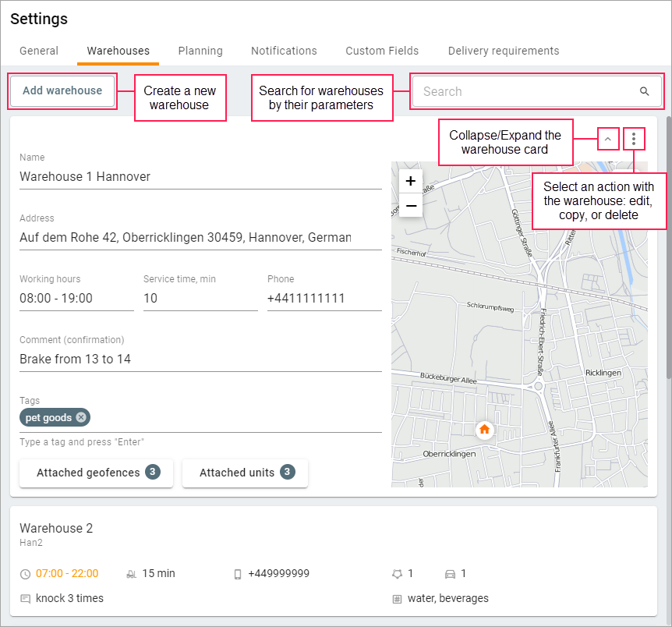Click the clock icon in Warehouse 2
The height and width of the screenshot is (627, 672).
pos(26,574)
